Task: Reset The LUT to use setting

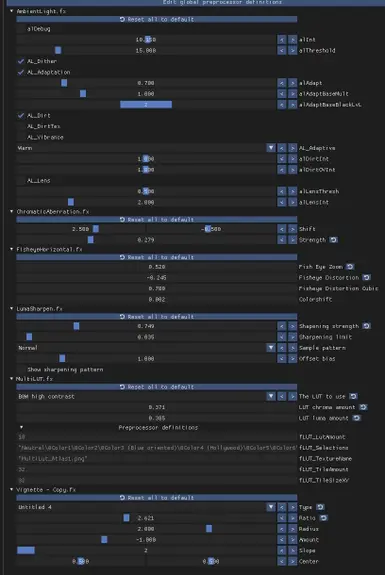Action: click(353, 396)
